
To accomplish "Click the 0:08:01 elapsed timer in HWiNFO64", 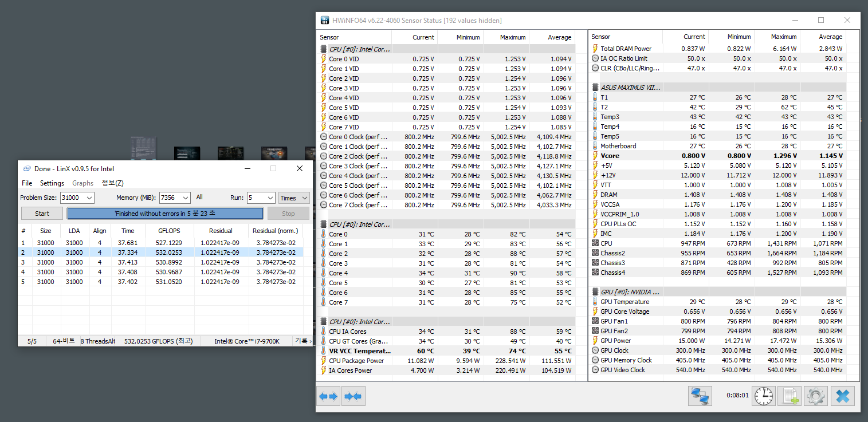I will pos(737,395).
